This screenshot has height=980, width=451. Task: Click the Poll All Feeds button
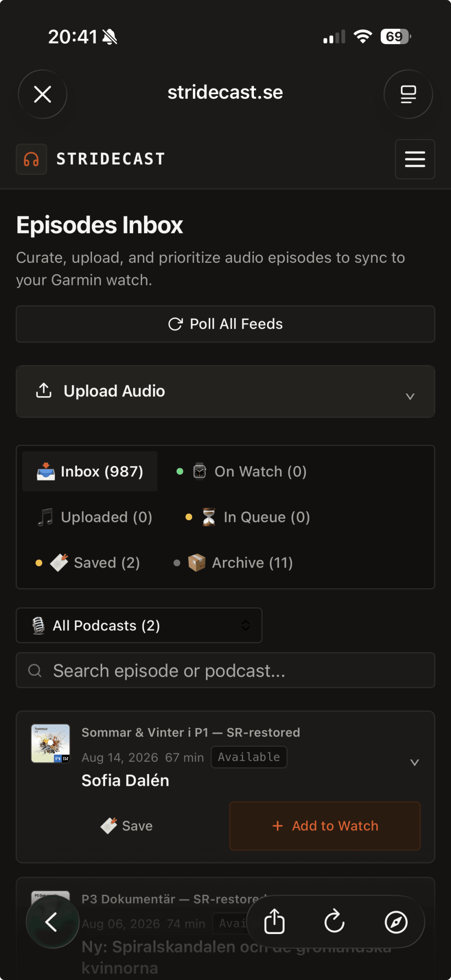(225, 324)
